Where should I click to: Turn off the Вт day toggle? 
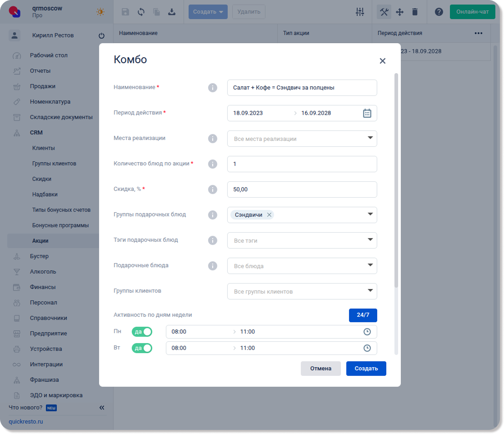142,348
